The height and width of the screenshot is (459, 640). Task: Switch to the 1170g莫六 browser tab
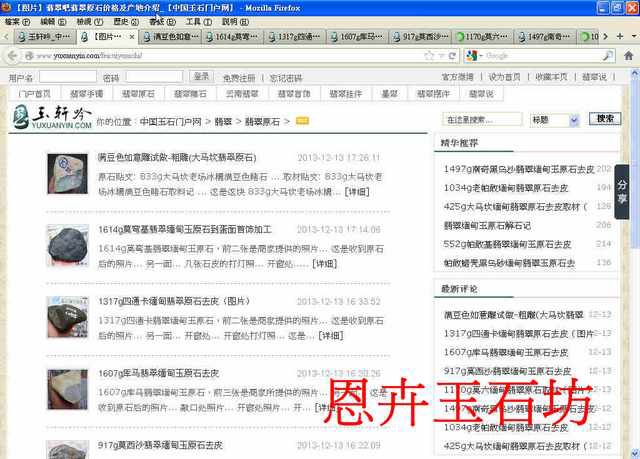pyautogui.click(x=483, y=37)
